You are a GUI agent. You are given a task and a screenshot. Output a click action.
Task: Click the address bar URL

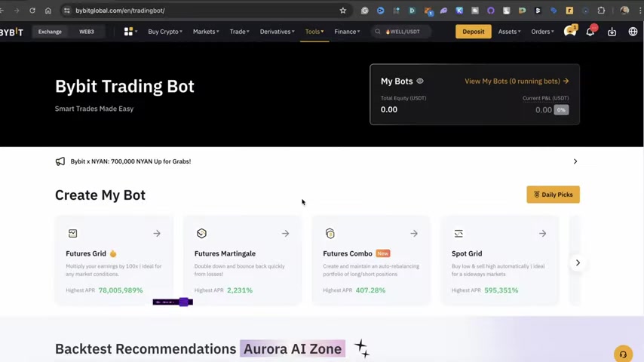point(120,11)
